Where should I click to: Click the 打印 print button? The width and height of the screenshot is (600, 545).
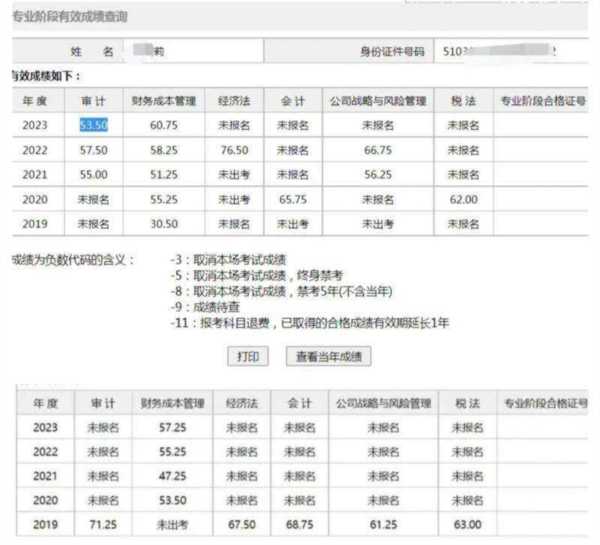[248, 356]
